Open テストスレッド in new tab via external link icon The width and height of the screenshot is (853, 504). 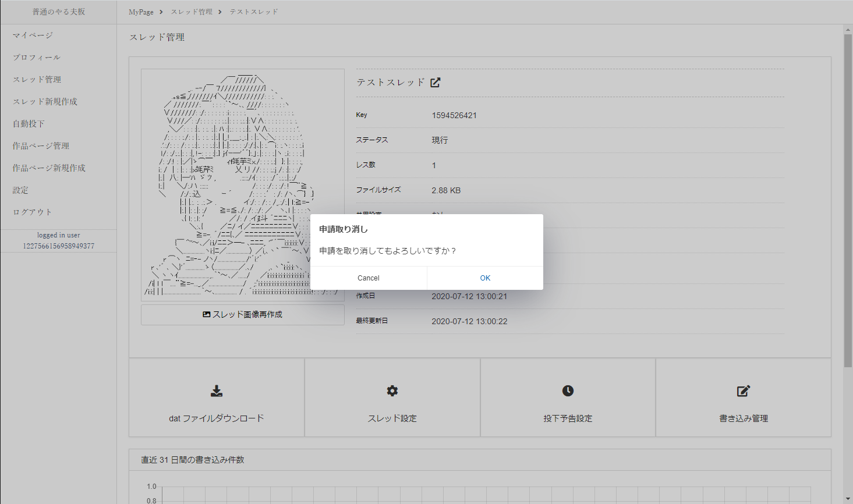click(435, 82)
